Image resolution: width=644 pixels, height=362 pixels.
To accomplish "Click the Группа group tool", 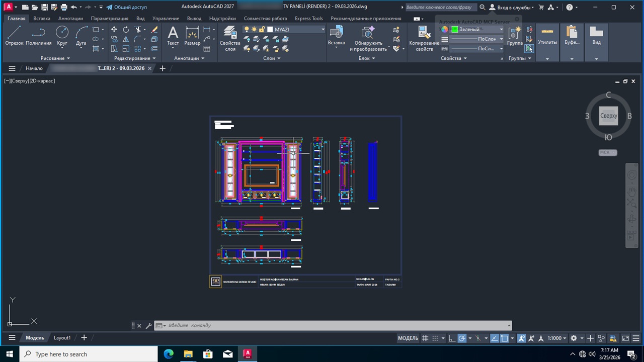I will pos(514,36).
